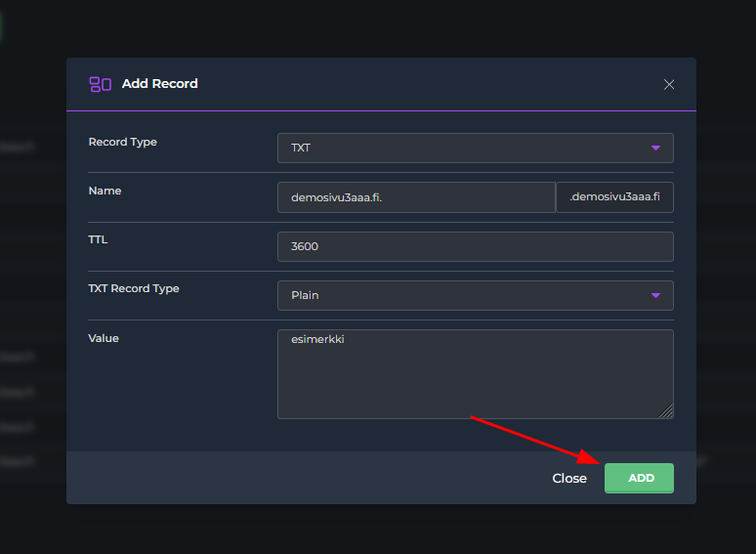Click the Name field label
This screenshot has width=756, height=554.
(x=105, y=192)
